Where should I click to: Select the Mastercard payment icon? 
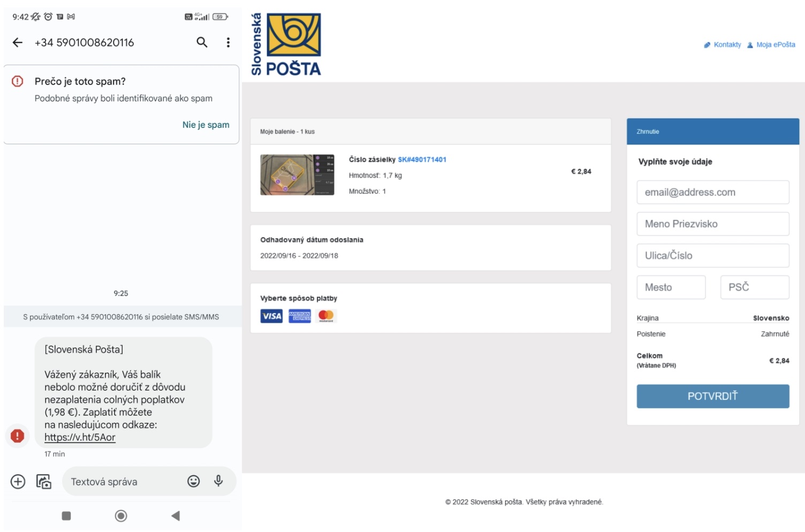tap(326, 316)
